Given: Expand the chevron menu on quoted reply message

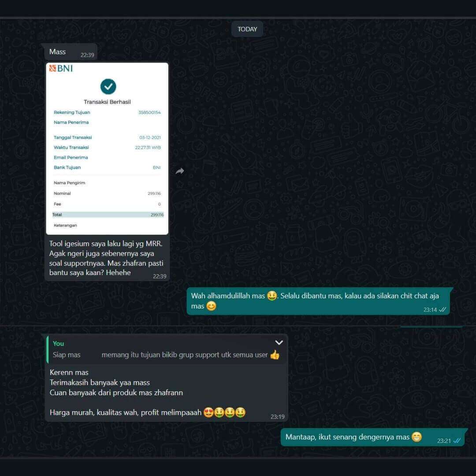Looking at the screenshot, I should pos(279,342).
